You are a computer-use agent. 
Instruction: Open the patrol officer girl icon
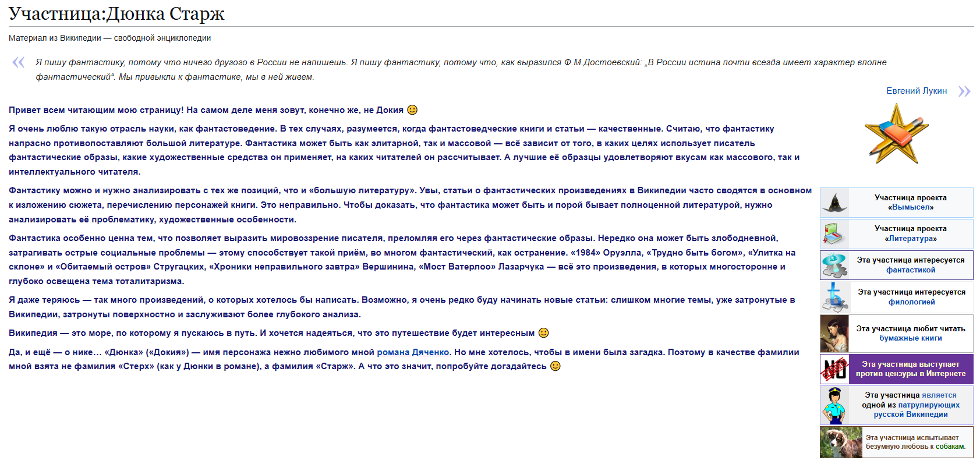(834, 405)
